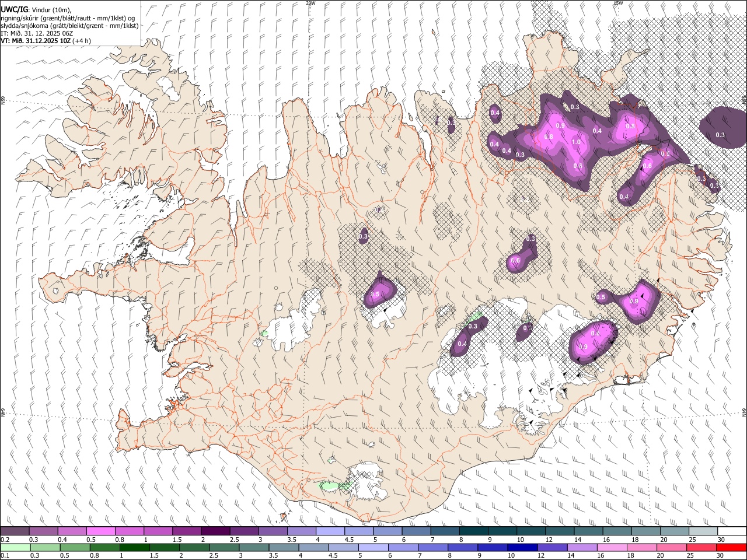Click the '0.1' number under lower legend row

[x=5, y=555]
